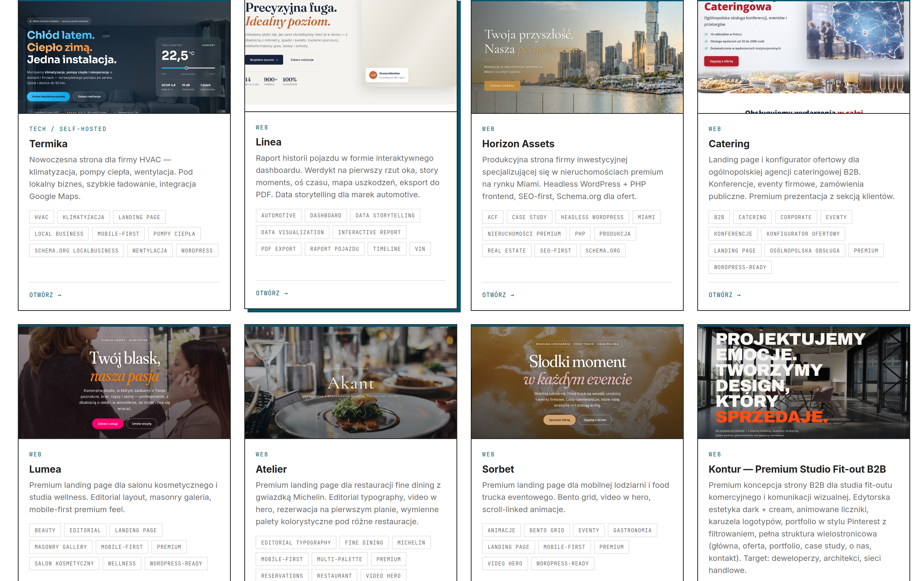
Task: Select the OGÓLNOPOLSKA OBSŁUGA tag
Action: (x=805, y=250)
